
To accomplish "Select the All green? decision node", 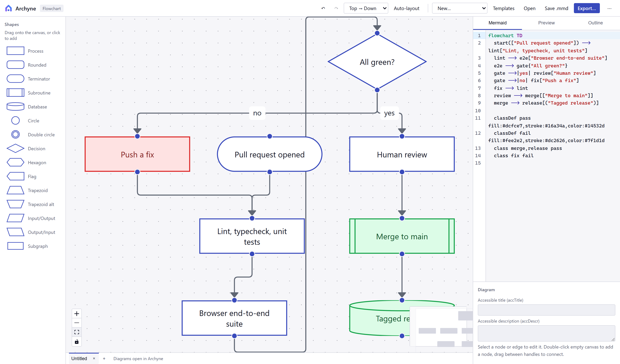I will (x=377, y=62).
